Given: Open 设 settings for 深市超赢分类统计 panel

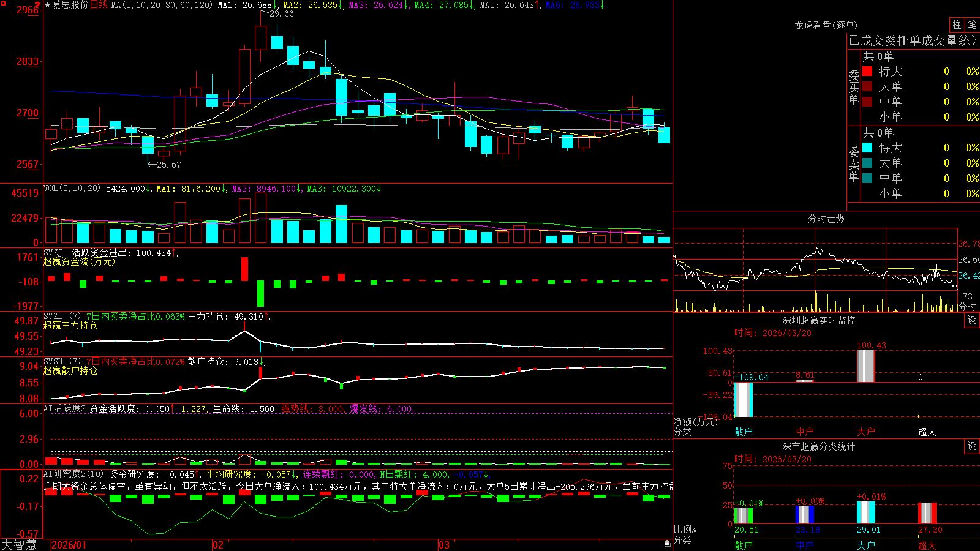Looking at the screenshot, I should tap(972, 446).
